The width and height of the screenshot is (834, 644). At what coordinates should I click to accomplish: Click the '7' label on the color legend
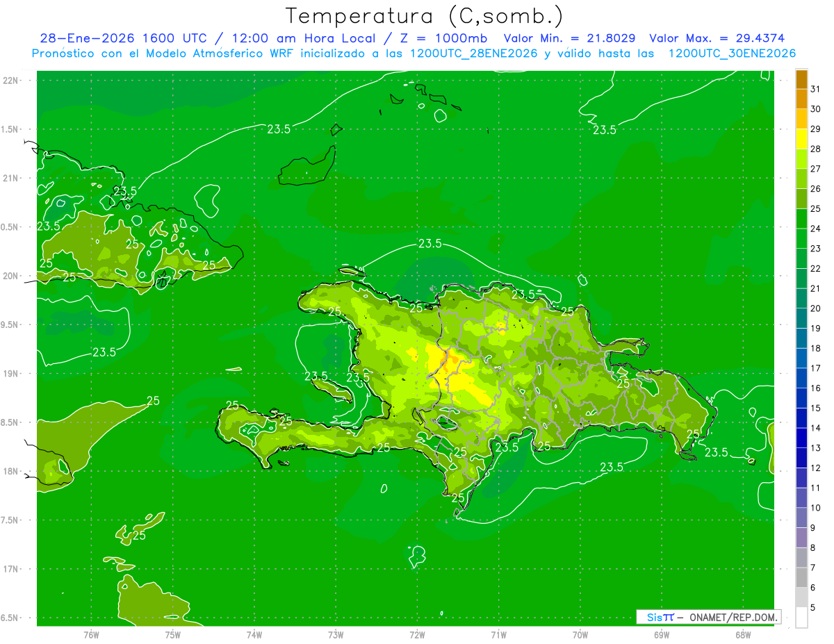tap(812, 568)
